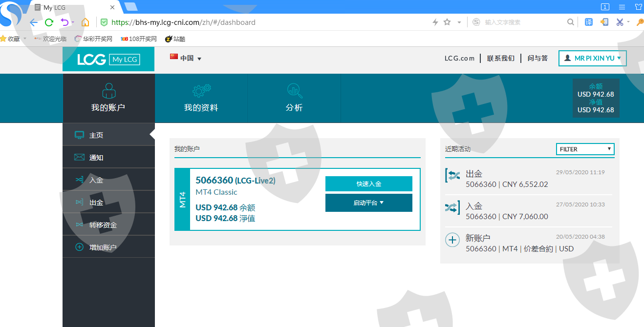This screenshot has width=644, height=327.
Task: Open the 收藏 bookmarks dropdown arrow
Action: coord(25,39)
